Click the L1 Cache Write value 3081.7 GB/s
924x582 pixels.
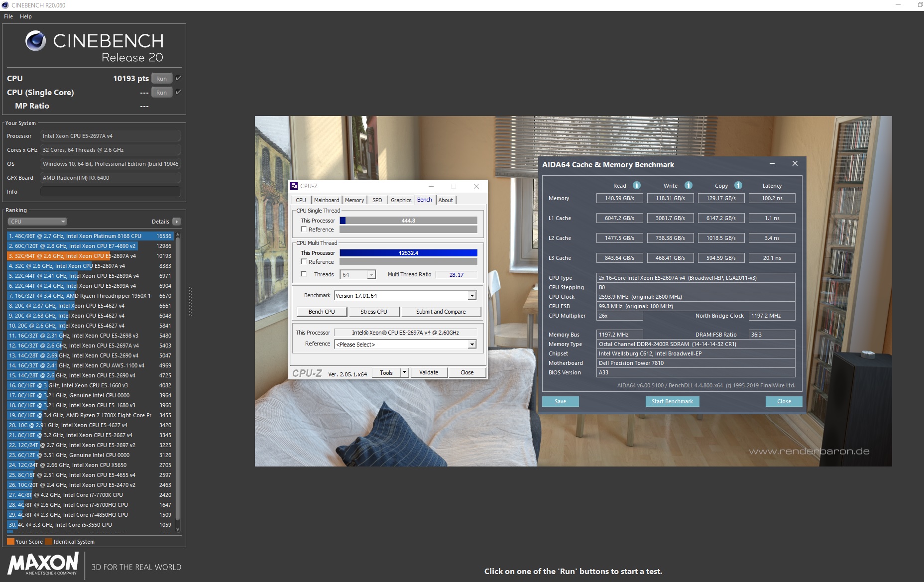point(670,218)
